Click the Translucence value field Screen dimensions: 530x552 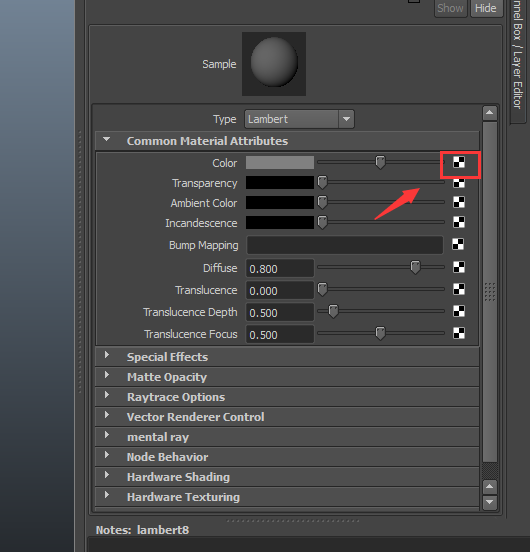[280, 290]
